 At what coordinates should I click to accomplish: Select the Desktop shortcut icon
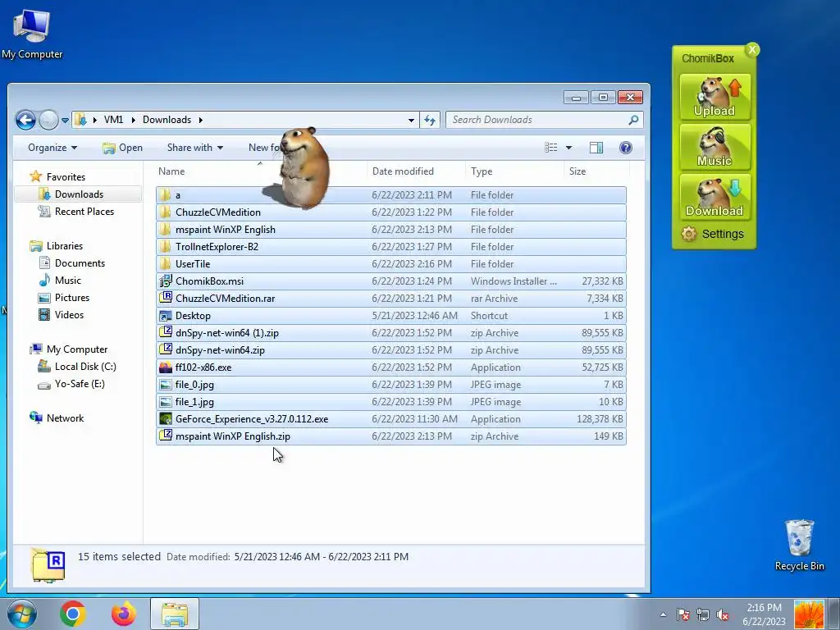(166, 316)
